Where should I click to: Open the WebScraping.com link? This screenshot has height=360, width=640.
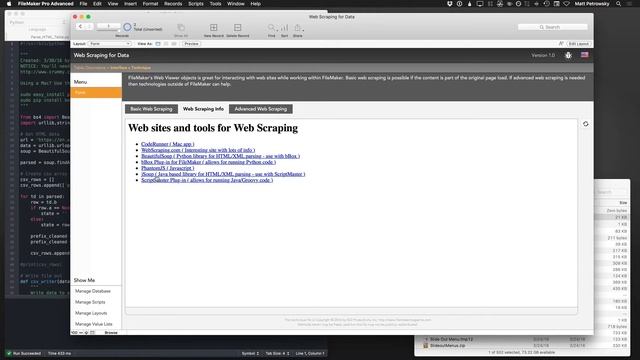click(x=198, y=150)
